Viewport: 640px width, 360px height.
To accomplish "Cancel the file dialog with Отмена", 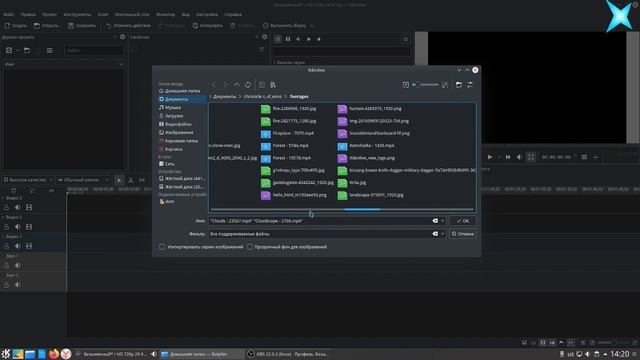I will (462, 234).
